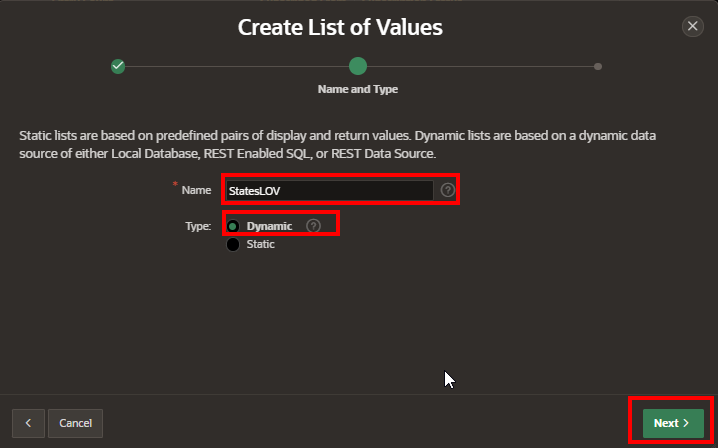Select the Dynamic type radio button

point(233,226)
